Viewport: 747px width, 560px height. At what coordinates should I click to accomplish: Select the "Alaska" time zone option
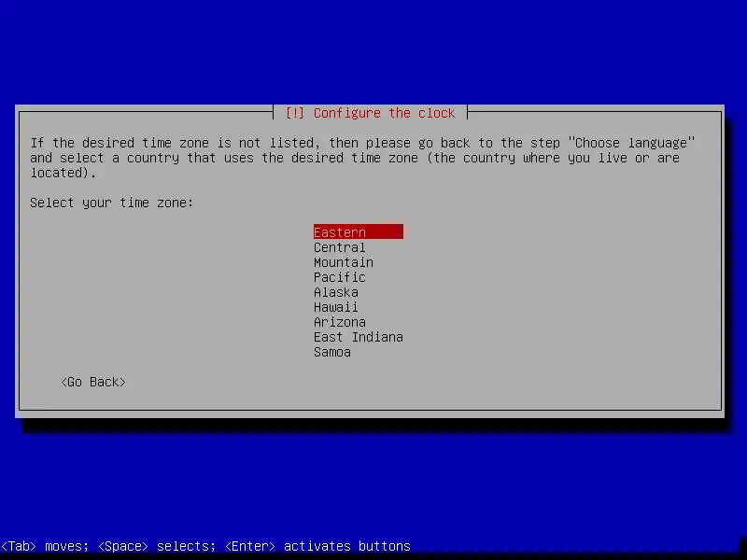(335, 291)
